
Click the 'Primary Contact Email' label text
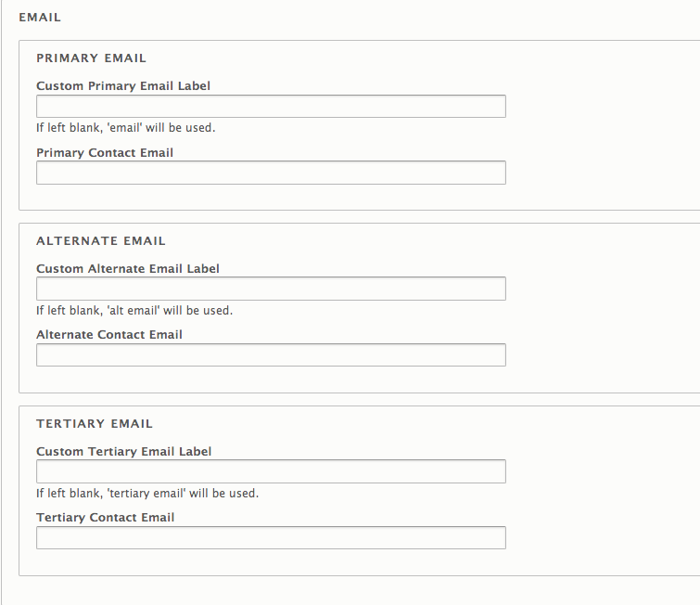point(105,153)
